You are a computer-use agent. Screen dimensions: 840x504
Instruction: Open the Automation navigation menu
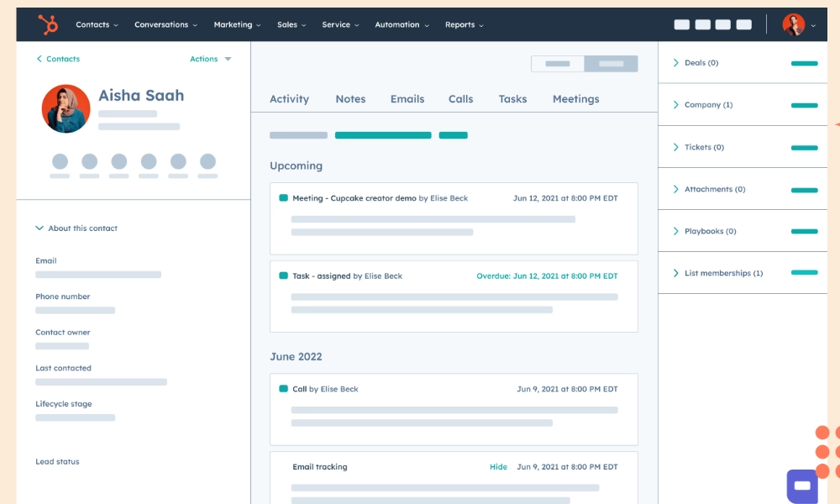402,24
